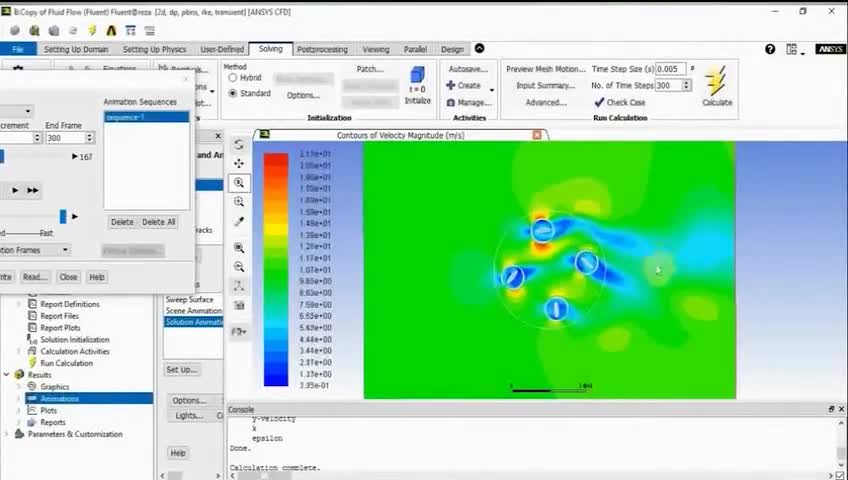This screenshot has width=848, height=480.
Task: Click the Autosave... button
Action: [468, 69]
